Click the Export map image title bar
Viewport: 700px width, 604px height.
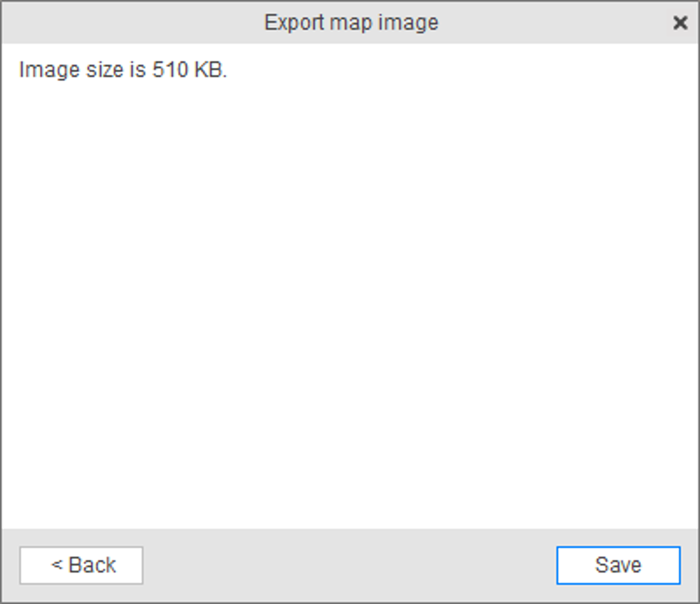click(350, 22)
